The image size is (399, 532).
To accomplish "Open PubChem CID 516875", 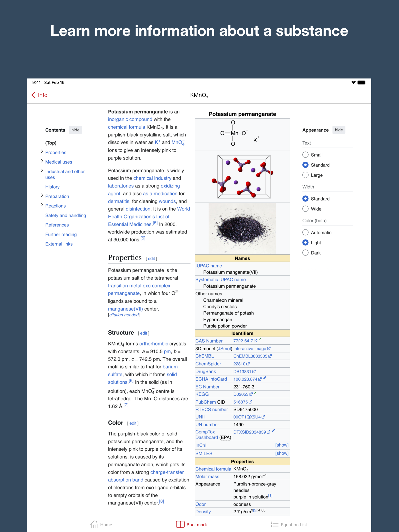I will (243, 402).
